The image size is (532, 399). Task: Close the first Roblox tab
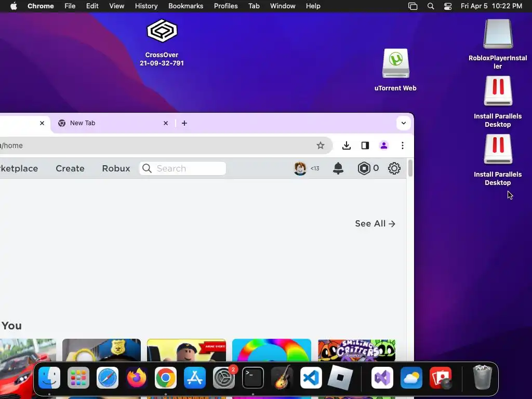coord(42,123)
